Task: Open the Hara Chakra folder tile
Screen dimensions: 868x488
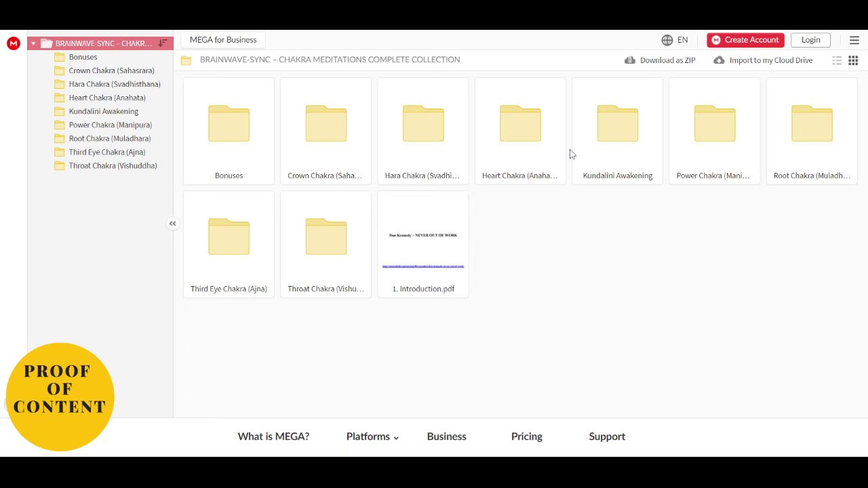Action: 423,131
